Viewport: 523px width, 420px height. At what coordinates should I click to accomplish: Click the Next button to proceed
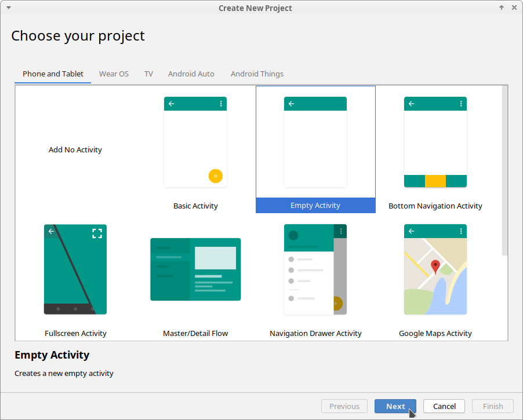395,406
